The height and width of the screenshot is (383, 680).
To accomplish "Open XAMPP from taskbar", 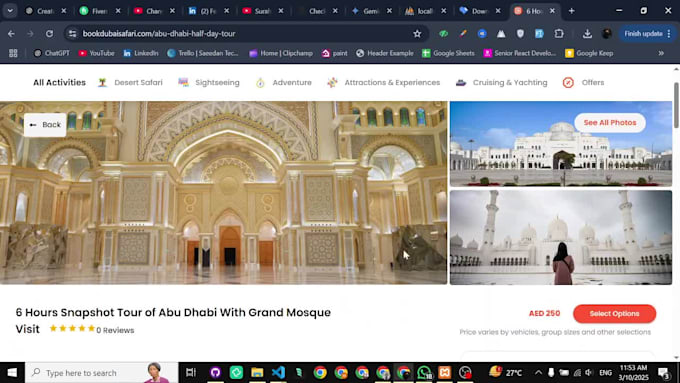I will [445, 373].
